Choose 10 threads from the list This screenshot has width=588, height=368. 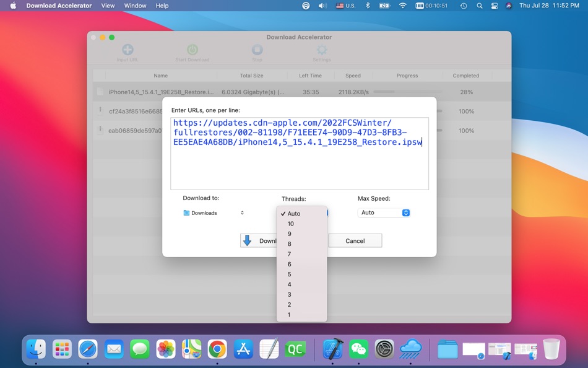point(301,224)
